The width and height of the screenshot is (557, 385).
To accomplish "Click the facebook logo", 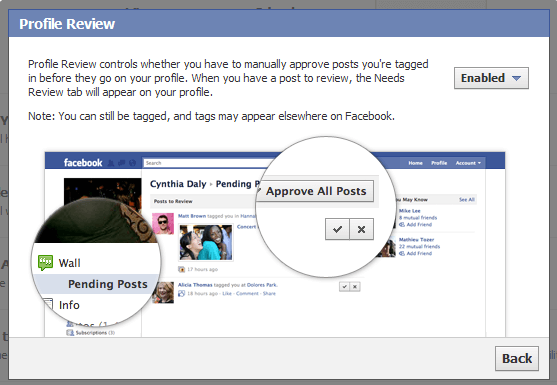I will [x=83, y=163].
